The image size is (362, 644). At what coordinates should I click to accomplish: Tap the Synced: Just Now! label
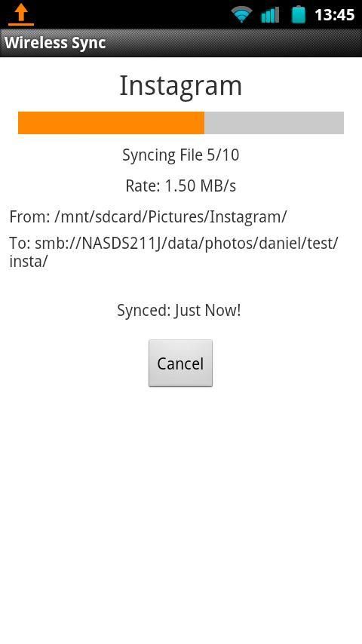(x=179, y=311)
